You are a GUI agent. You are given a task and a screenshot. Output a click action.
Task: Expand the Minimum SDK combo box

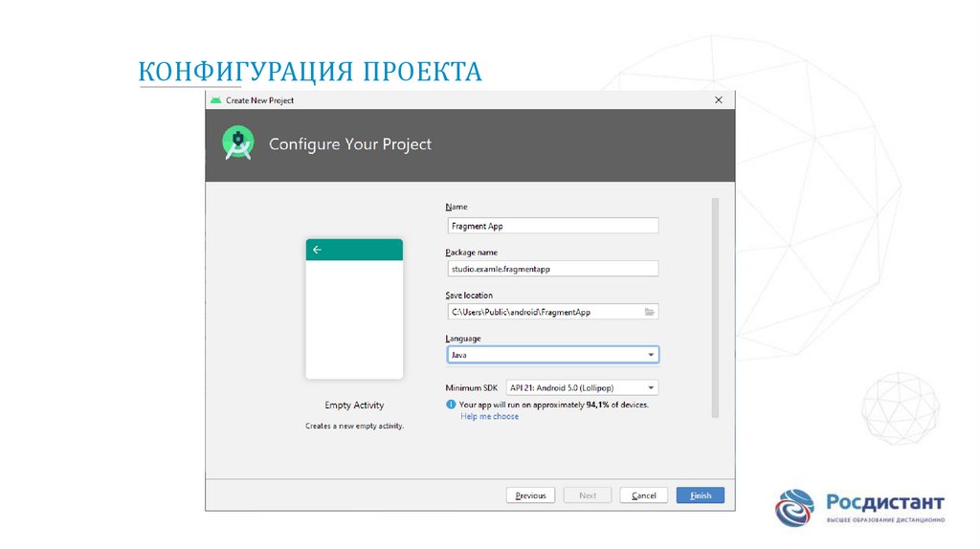pos(582,387)
